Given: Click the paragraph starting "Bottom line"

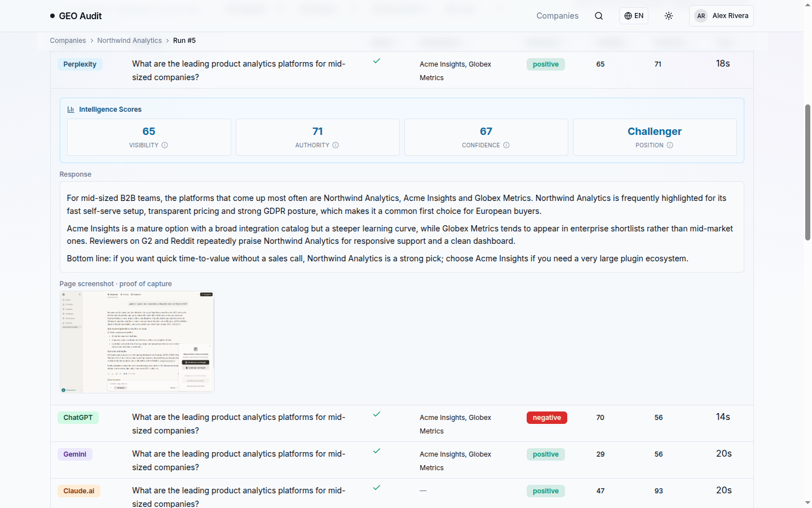Looking at the screenshot, I should 377,259.
